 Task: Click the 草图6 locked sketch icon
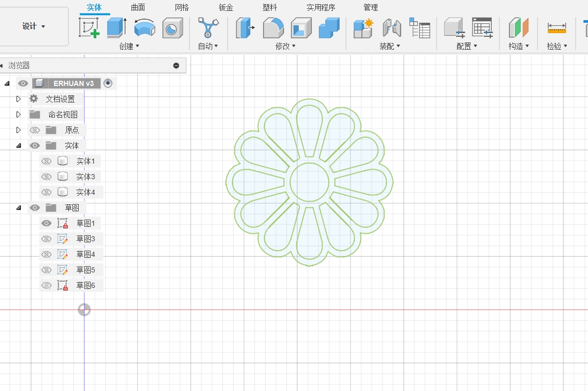(63, 285)
